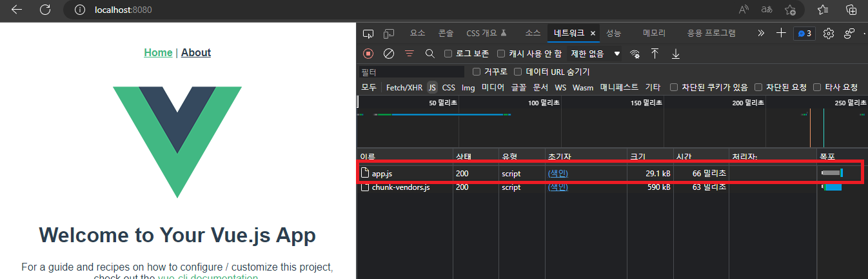Check the 타사 요청 checkbox

[x=817, y=87]
